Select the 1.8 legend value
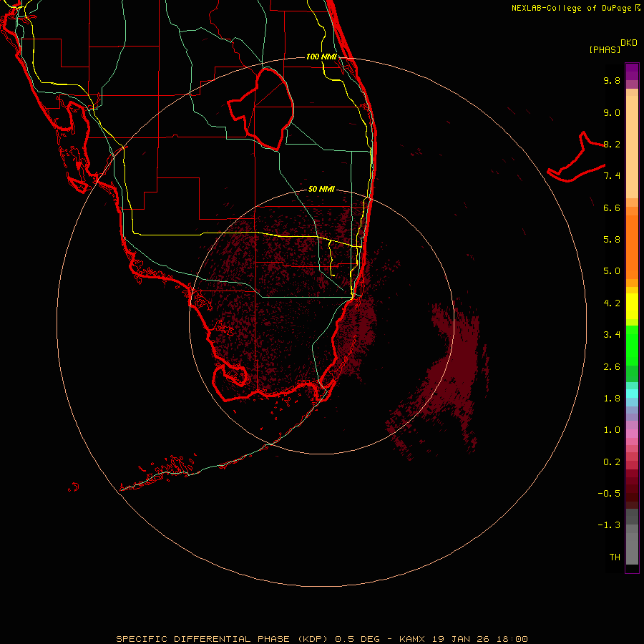This screenshot has width=644, height=644. click(612, 399)
